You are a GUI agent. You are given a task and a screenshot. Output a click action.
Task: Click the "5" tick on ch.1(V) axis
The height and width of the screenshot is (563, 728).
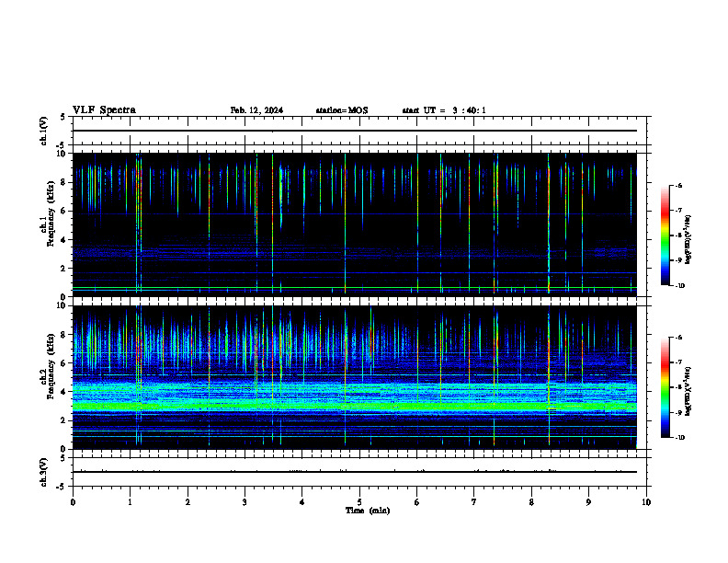click(x=64, y=118)
